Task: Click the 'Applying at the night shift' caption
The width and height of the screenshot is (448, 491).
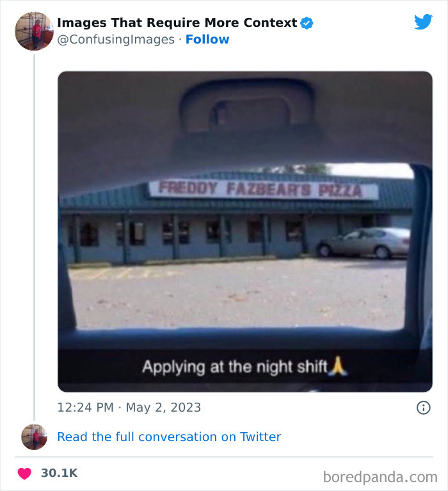Action: click(x=235, y=367)
